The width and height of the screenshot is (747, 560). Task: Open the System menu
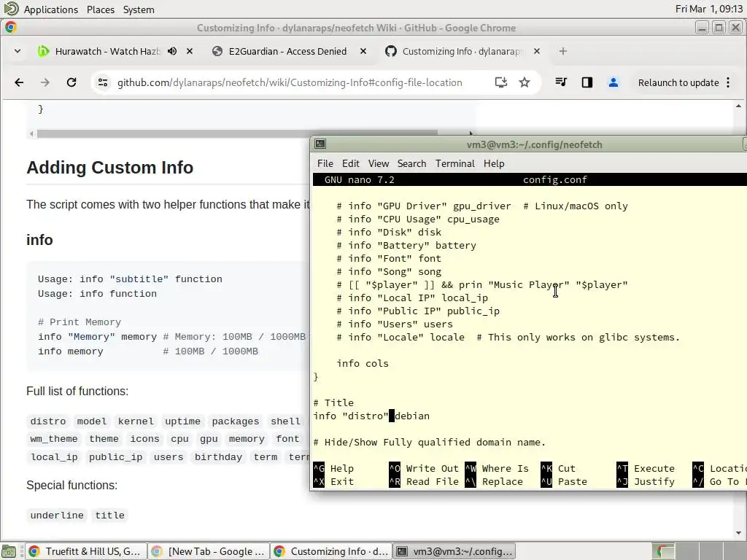coord(139,9)
